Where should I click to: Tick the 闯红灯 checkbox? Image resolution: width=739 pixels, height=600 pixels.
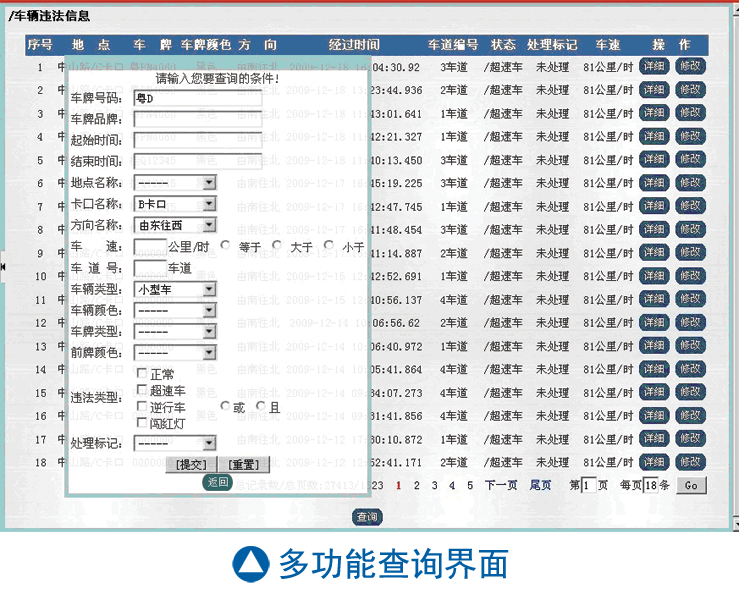(x=142, y=423)
